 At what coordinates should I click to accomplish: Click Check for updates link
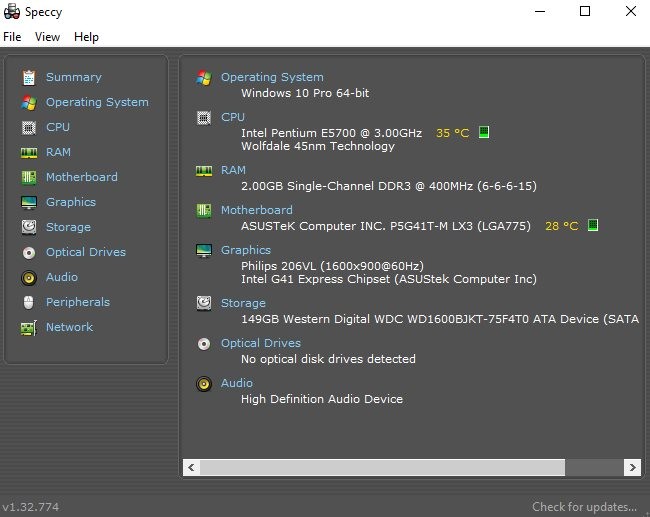[585, 507]
